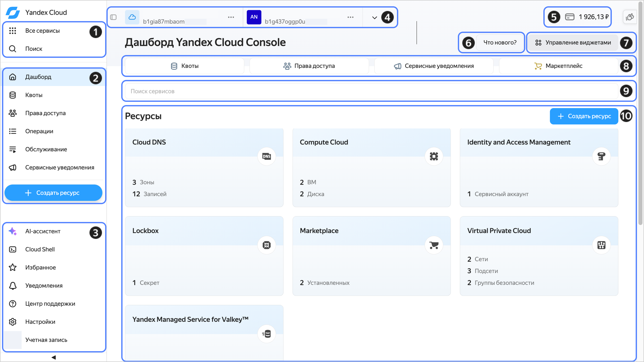Open more options for folder b1g437oggp0u
The width and height of the screenshot is (644, 362).
pos(350,17)
